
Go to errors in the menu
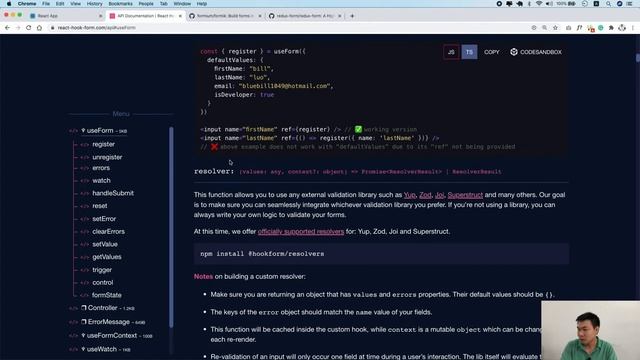click(x=101, y=168)
